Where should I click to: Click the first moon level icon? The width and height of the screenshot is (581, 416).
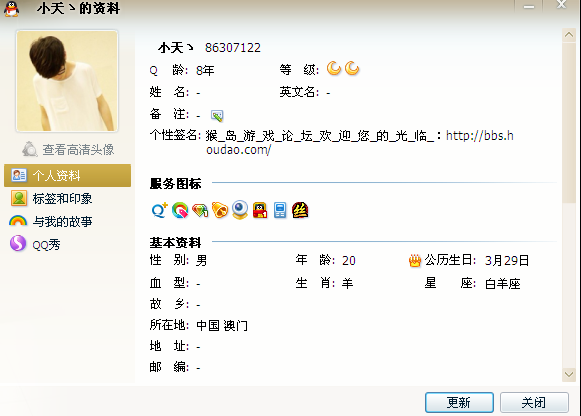coord(334,69)
